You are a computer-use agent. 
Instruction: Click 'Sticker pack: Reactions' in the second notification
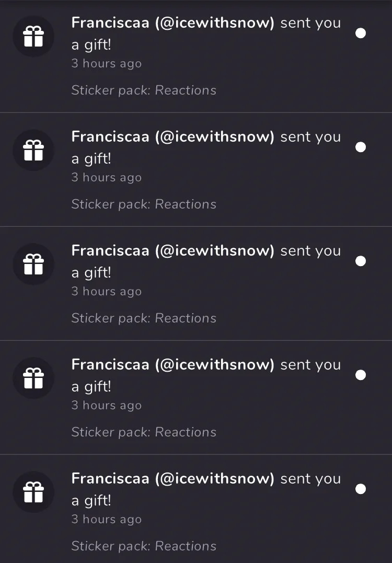click(144, 204)
